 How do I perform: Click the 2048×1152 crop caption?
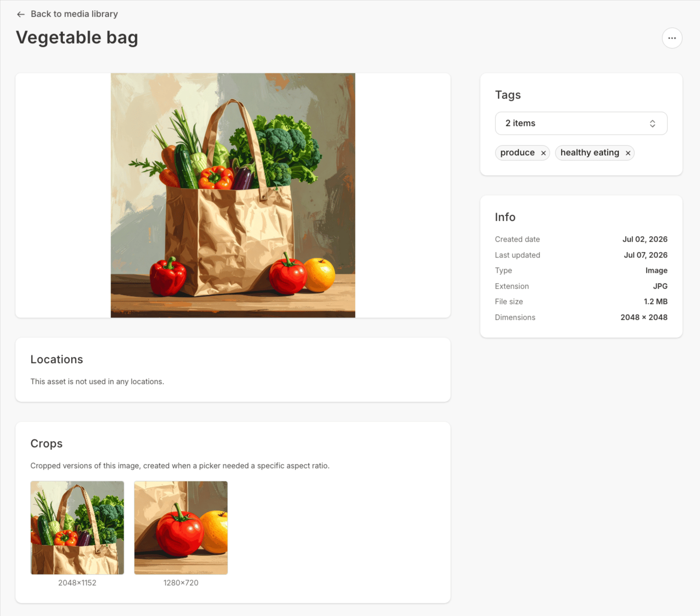click(77, 583)
